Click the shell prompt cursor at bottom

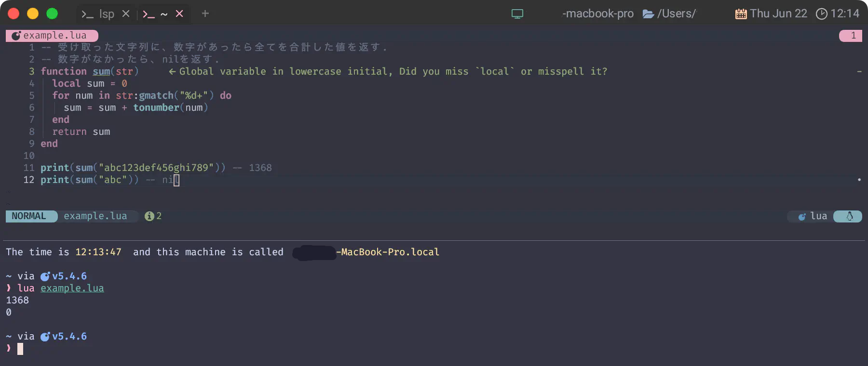click(20, 349)
